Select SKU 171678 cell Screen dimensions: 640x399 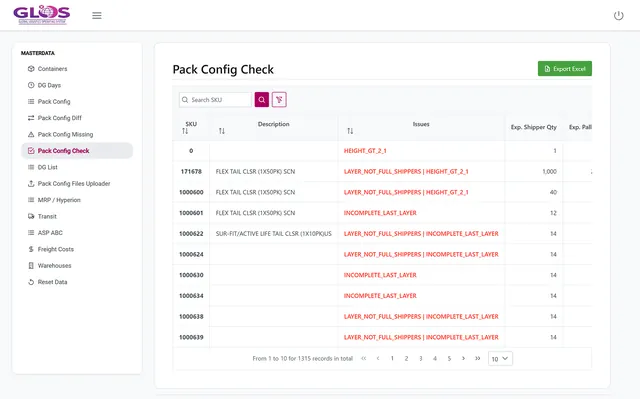coord(191,171)
